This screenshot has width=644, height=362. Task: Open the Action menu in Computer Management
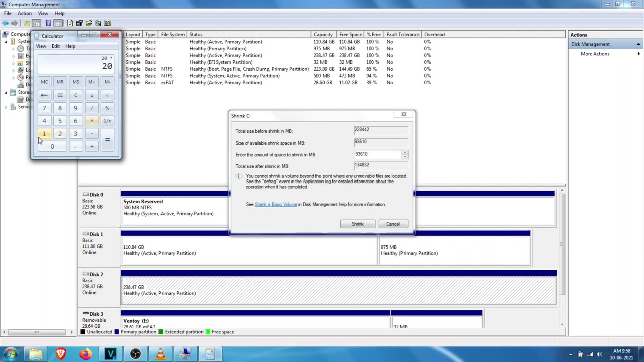coord(24,13)
